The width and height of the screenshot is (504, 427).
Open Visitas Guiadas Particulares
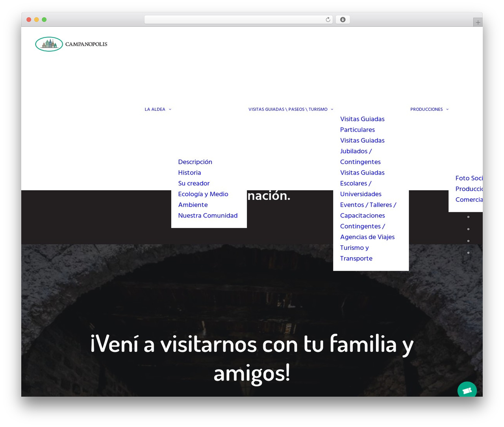(362, 124)
